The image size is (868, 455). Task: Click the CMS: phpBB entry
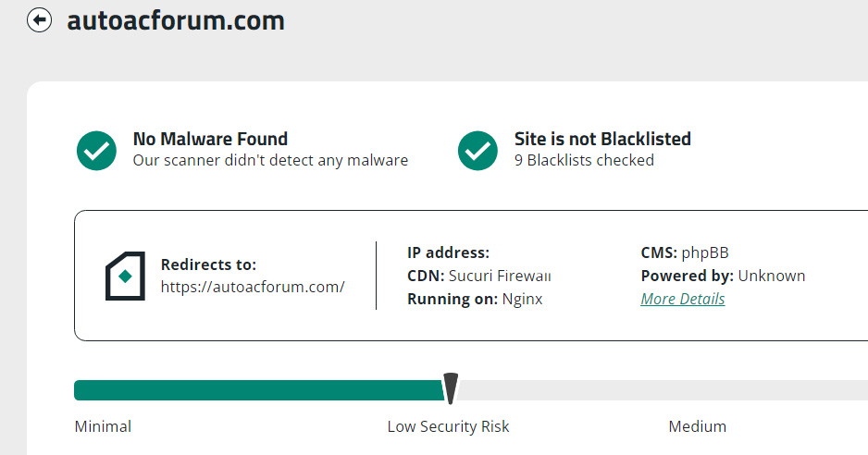(685, 252)
